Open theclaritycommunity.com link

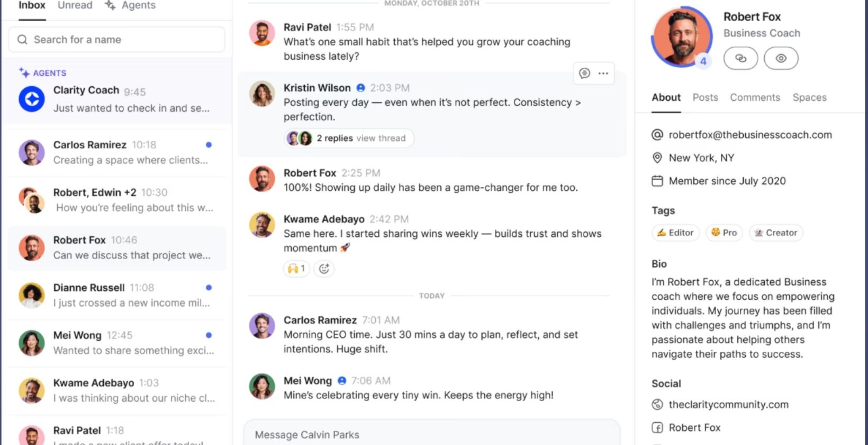point(728,404)
